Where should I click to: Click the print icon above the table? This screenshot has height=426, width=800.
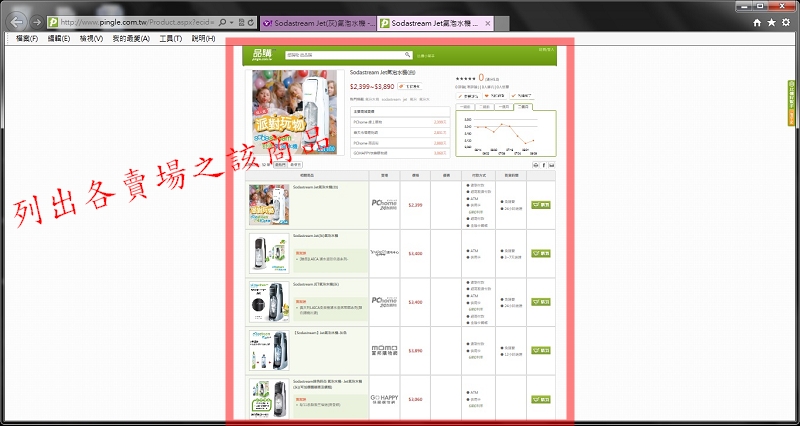coord(536,165)
